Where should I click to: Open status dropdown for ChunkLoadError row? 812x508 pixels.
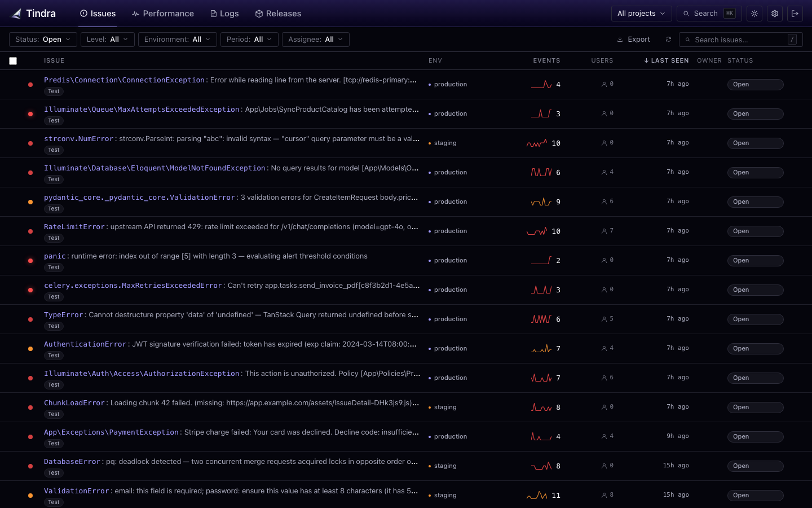click(x=755, y=408)
